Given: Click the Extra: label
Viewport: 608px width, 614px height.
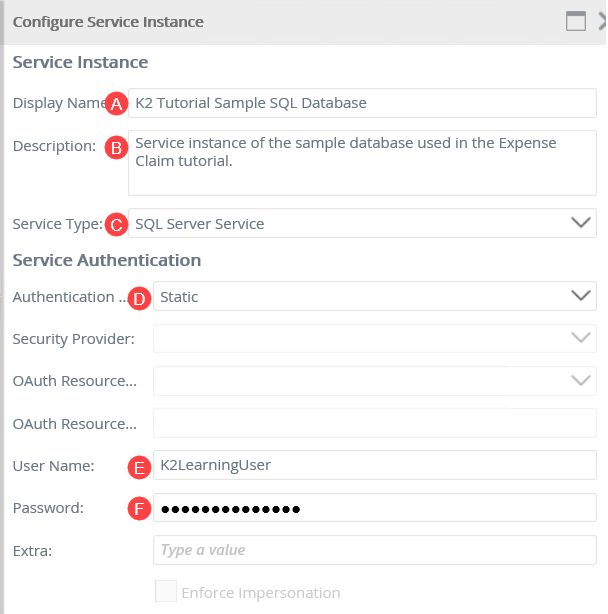Looking at the screenshot, I should coord(32,551).
